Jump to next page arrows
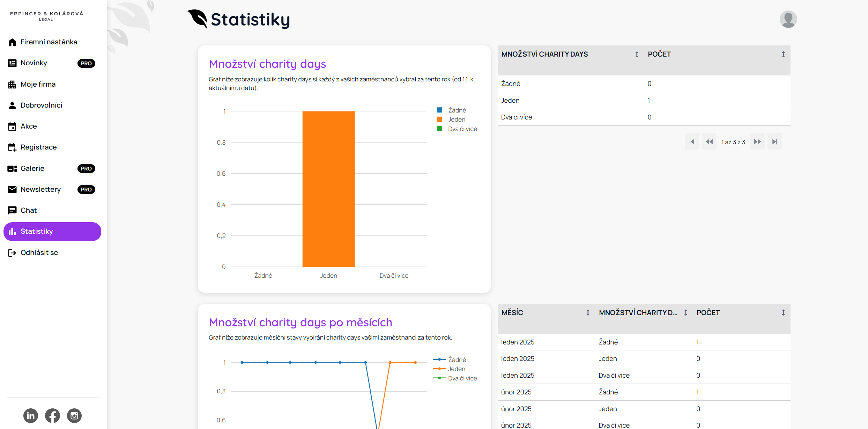This screenshot has width=868, height=429. click(757, 141)
